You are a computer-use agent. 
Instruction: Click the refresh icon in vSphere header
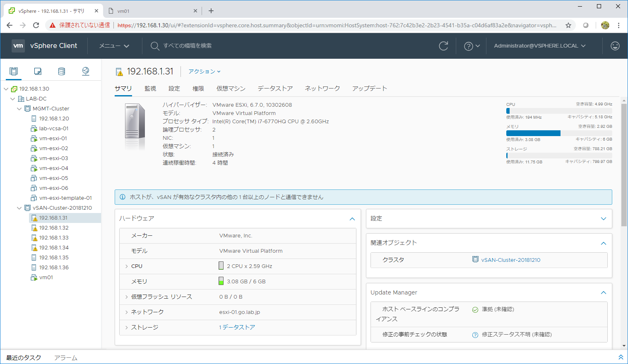(443, 46)
